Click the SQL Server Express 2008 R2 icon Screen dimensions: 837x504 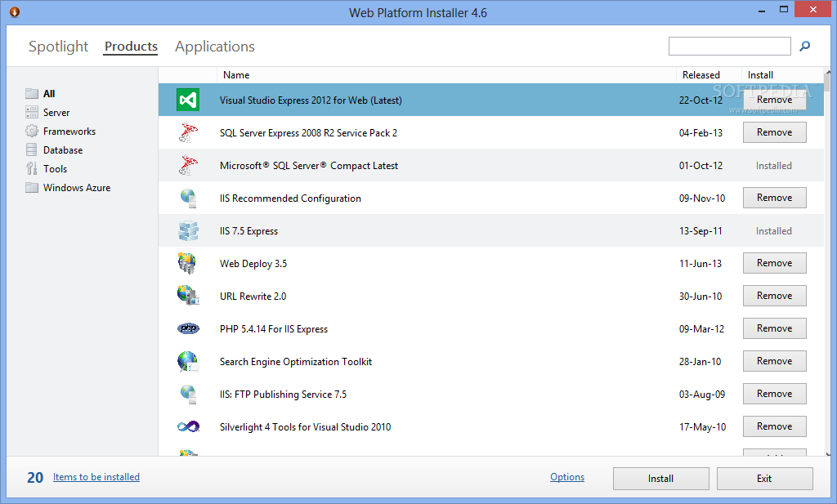(188, 133)
